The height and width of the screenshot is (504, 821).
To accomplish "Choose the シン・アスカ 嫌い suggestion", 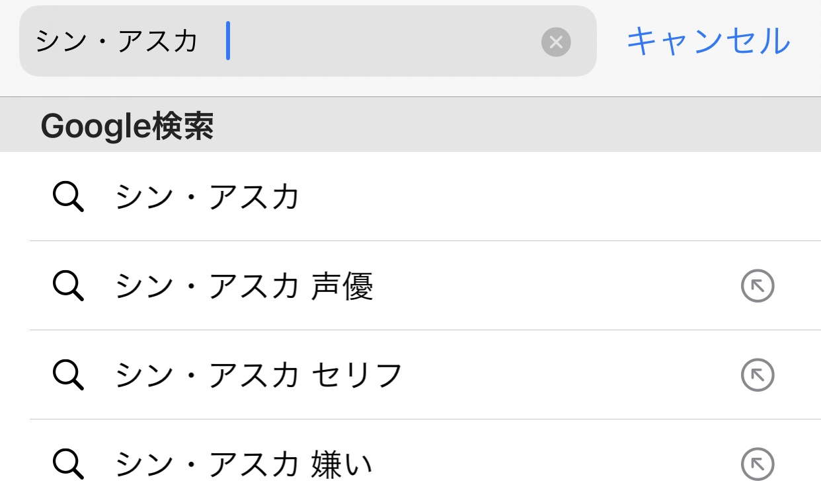I will [411, 464].
